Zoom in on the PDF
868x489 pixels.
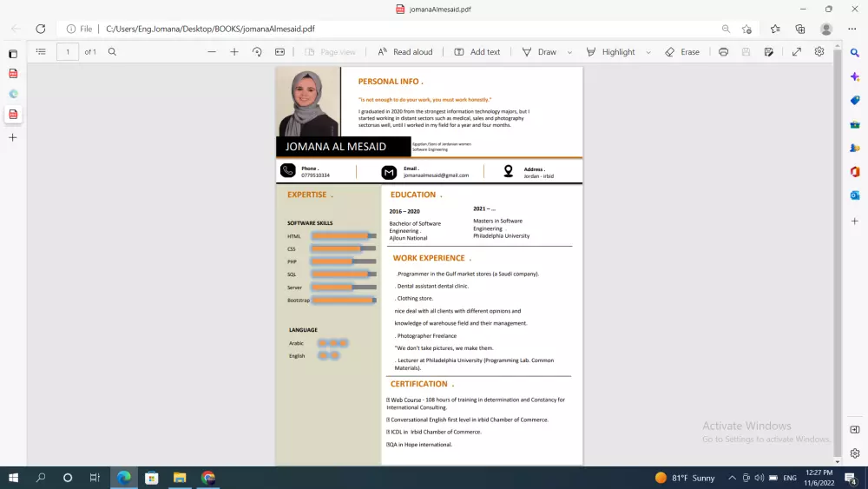(x=234, y=51)
